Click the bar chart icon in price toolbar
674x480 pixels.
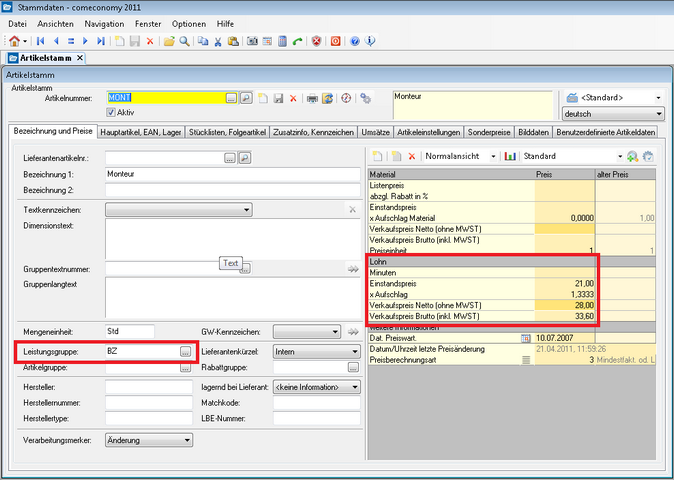coord(510,156)
